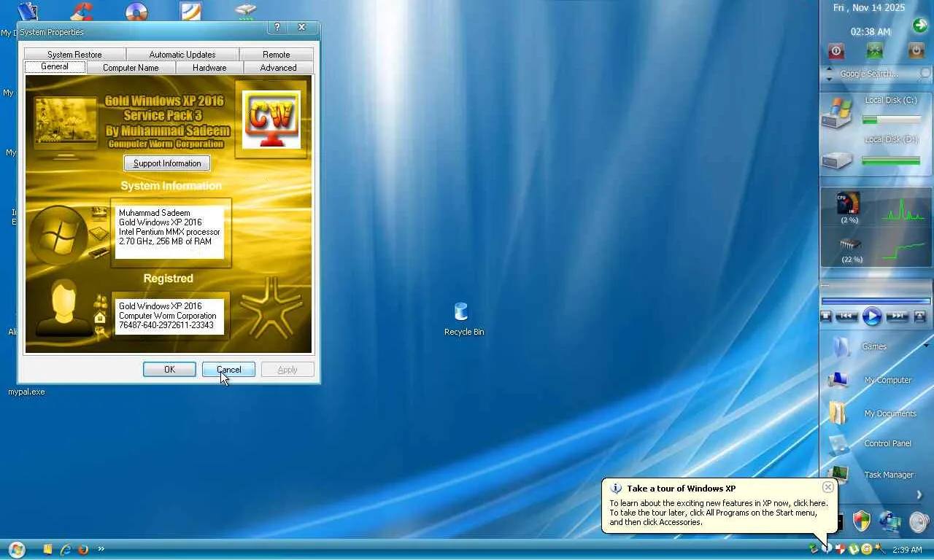Stop the sidebar media player

click(x=826, y=316)
